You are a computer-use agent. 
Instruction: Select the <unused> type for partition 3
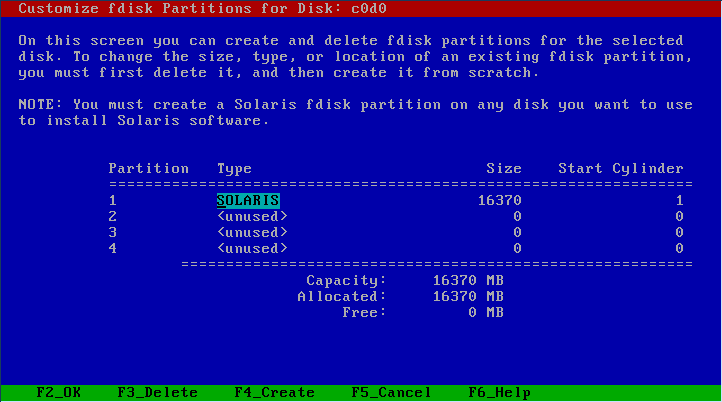252,232
